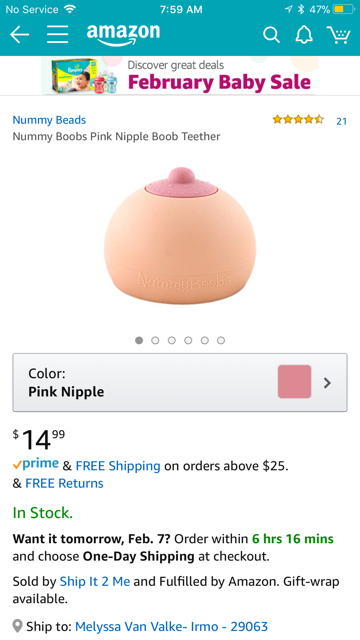360x640 pixels.
Task: Tap the Amazon logo
Action: coord(123,35)
